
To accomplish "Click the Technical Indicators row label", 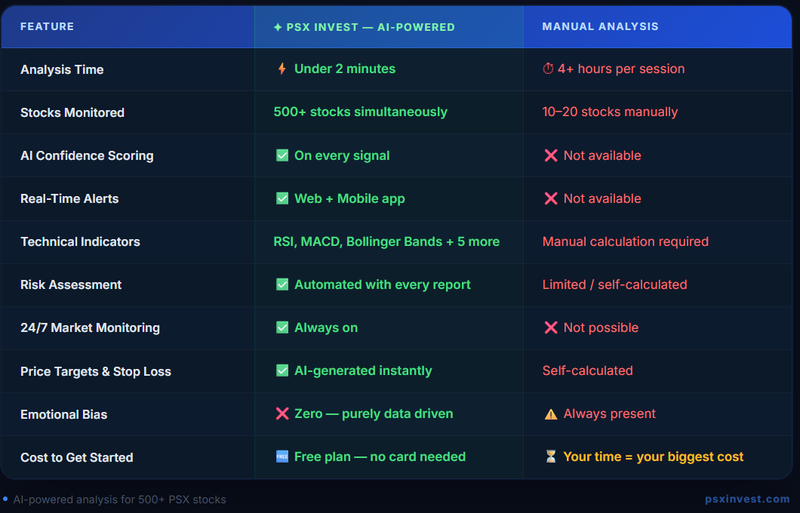I will [x=80, y=241].
